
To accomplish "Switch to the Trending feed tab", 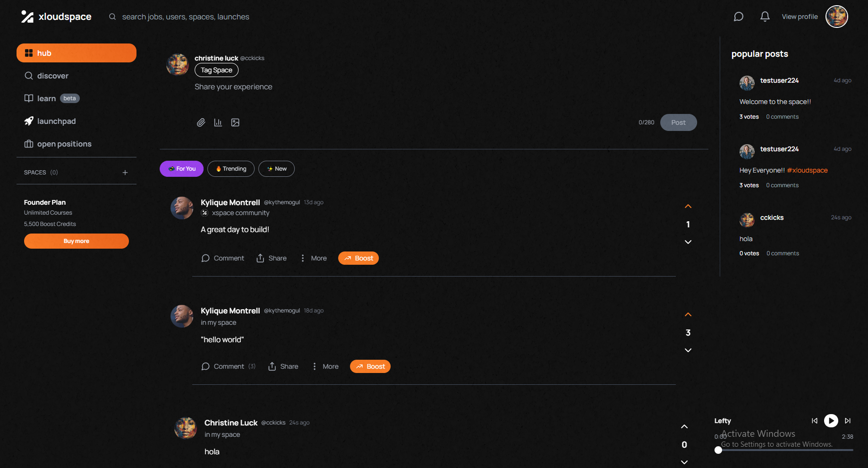I will pos(231,169).
